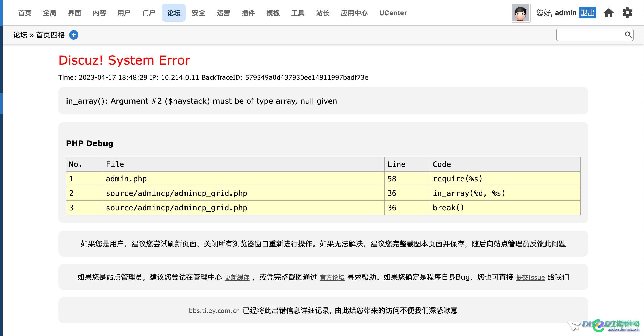Viewport: 644px width, 336px height.
Task: Open the 应用中心 tab
Action: point(354,13)
